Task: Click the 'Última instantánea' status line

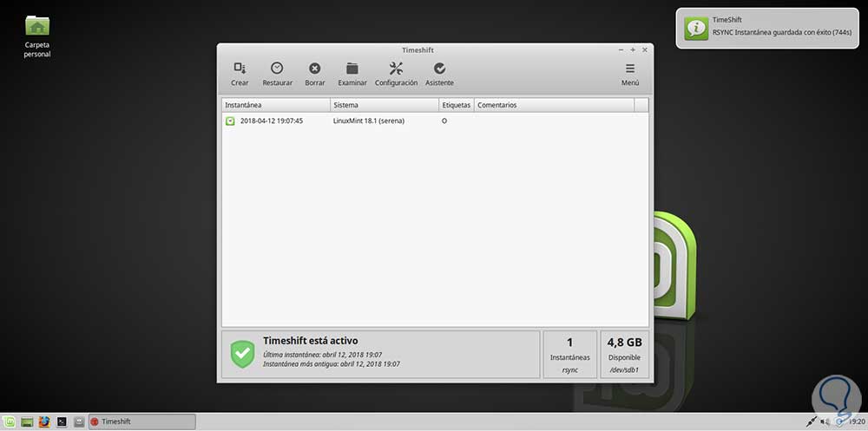Action: coord(322,355)
